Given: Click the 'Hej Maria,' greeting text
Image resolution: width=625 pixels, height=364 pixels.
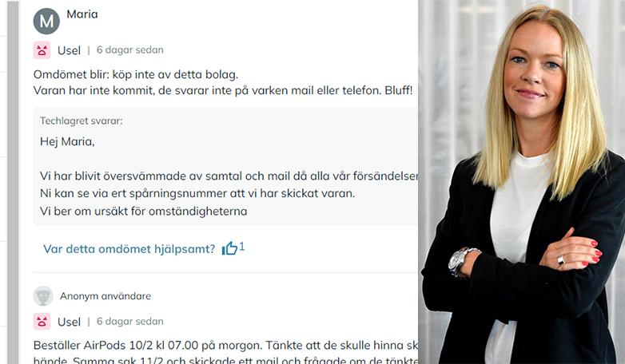Looking at the screenshot, I should click(67, 141).
